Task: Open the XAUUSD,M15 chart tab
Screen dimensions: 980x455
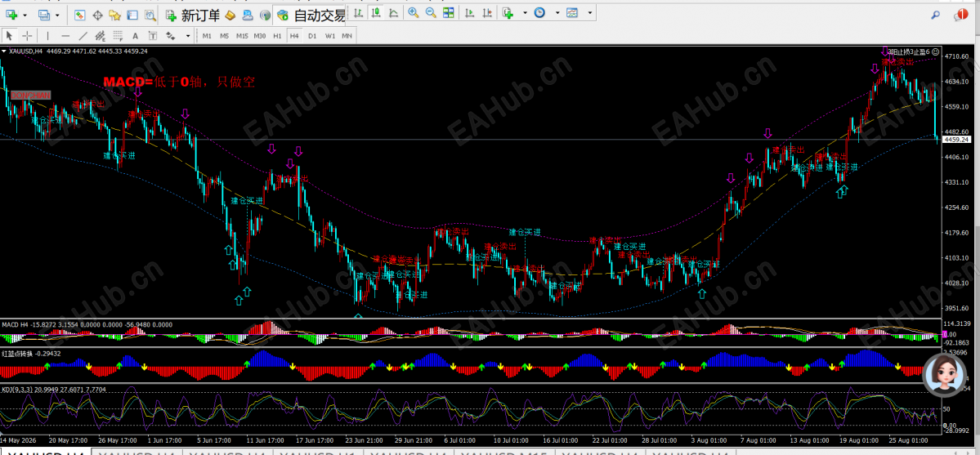Action: [503, 452]
